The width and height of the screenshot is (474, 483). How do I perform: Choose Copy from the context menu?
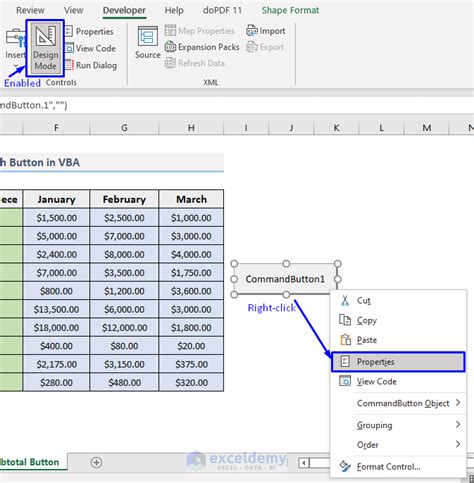coord(398,320)
